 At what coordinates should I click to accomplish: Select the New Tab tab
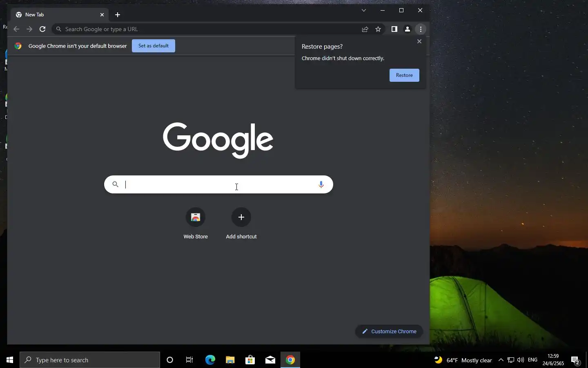tap(60, 15)
